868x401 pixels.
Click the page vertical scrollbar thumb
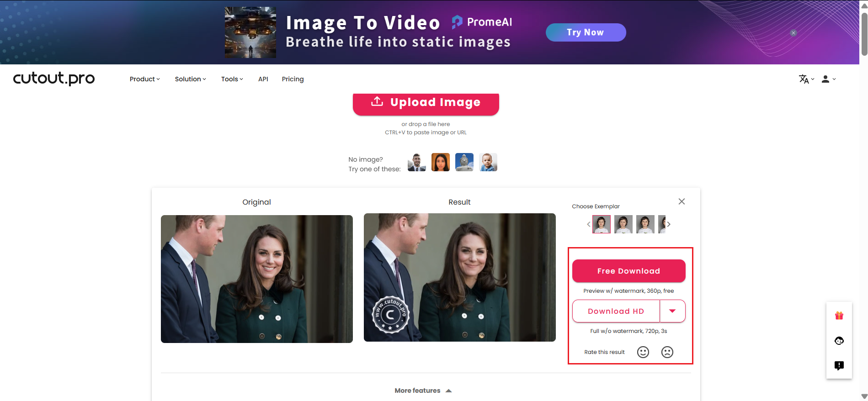click(x=864, y=34)
